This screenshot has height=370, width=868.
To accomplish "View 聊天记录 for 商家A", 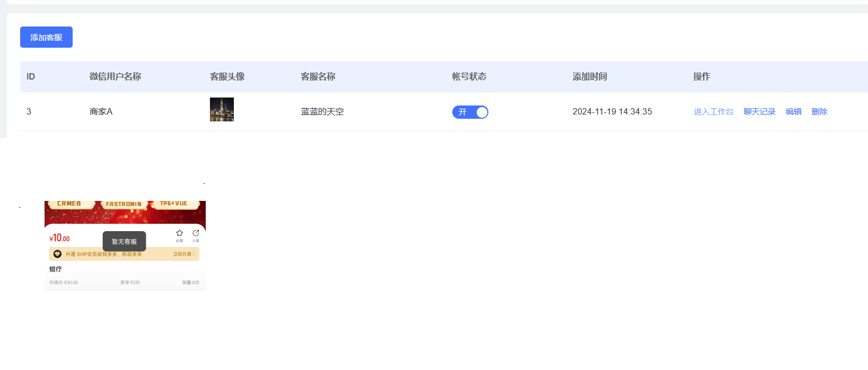I will [x=759, y=112].
